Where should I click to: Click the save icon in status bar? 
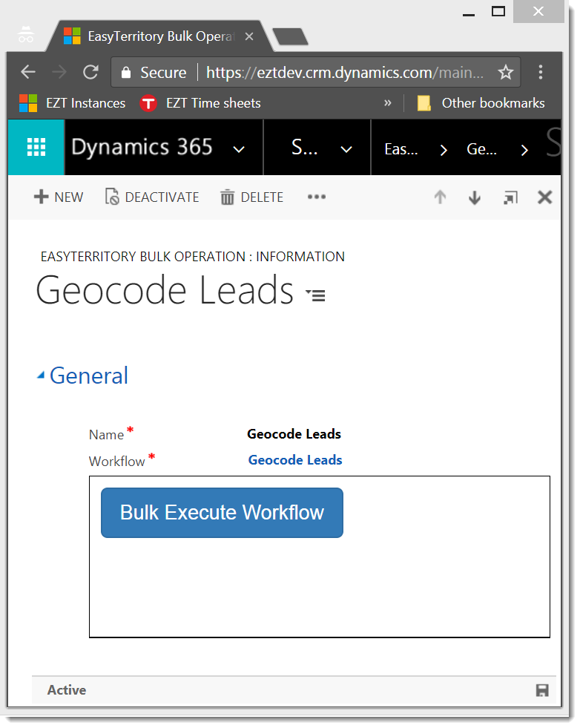[542, 690]
